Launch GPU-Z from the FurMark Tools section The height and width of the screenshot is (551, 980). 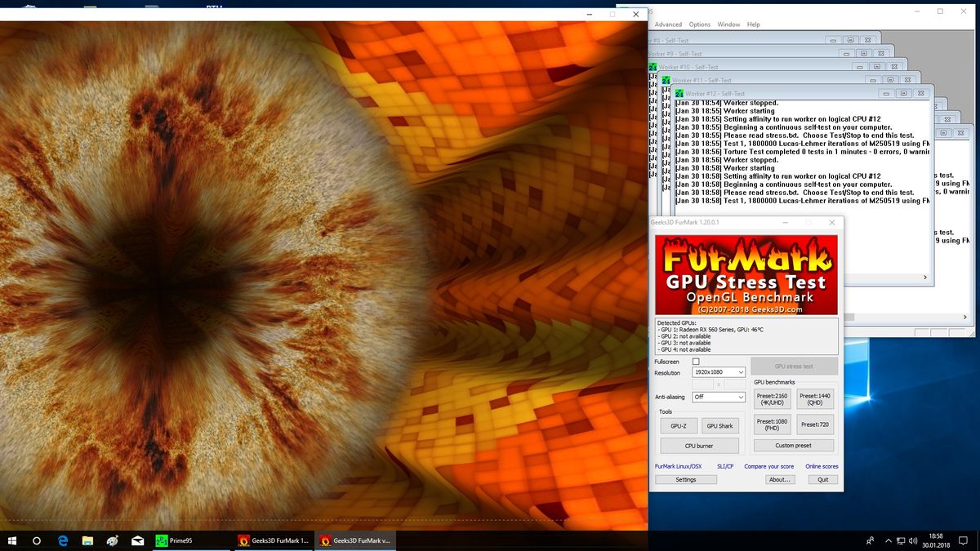click(x=678, y=425)
